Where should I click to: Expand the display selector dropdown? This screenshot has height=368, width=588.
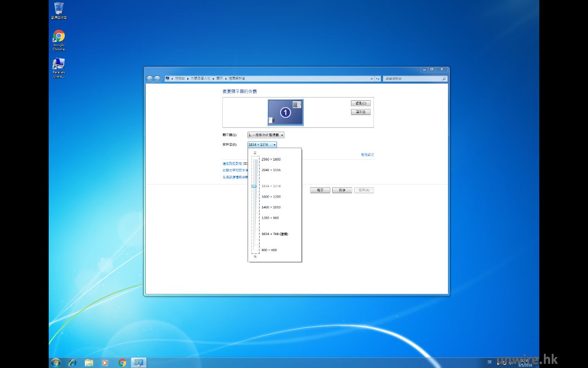[266, 135]
